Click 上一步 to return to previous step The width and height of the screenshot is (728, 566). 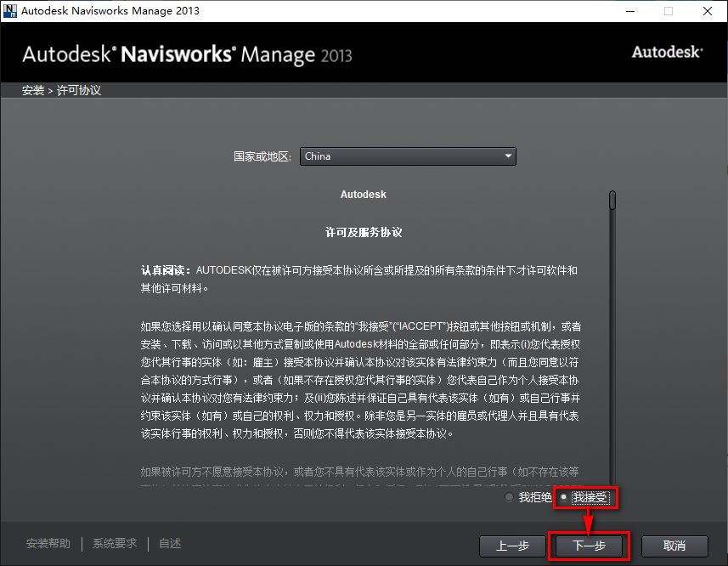point(512,546)
